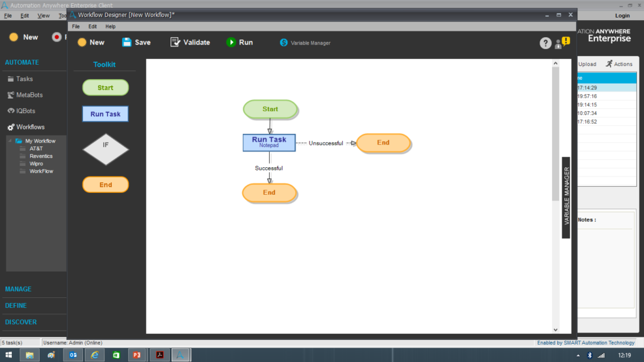644x362 pixels.
Task: Click the Save icon in Workflow Designer toolbar
Action: tap(126, 42)
